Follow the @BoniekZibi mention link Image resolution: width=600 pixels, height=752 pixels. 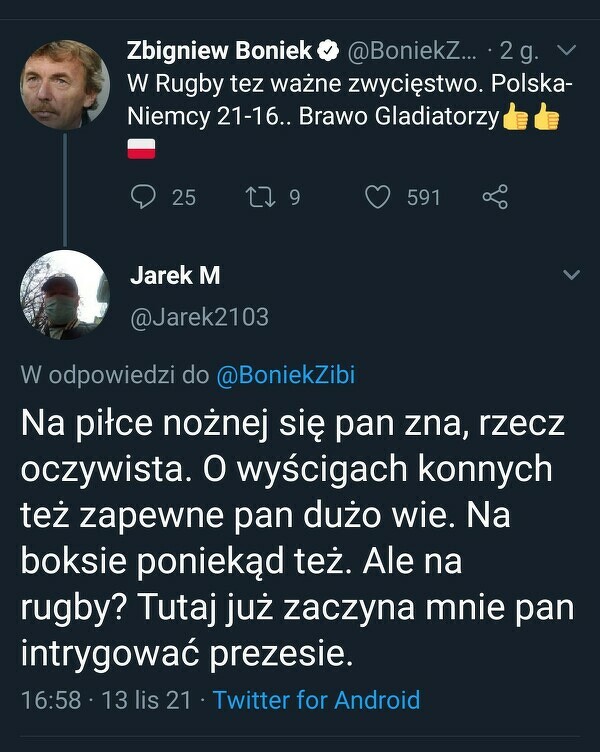point(286,375)
